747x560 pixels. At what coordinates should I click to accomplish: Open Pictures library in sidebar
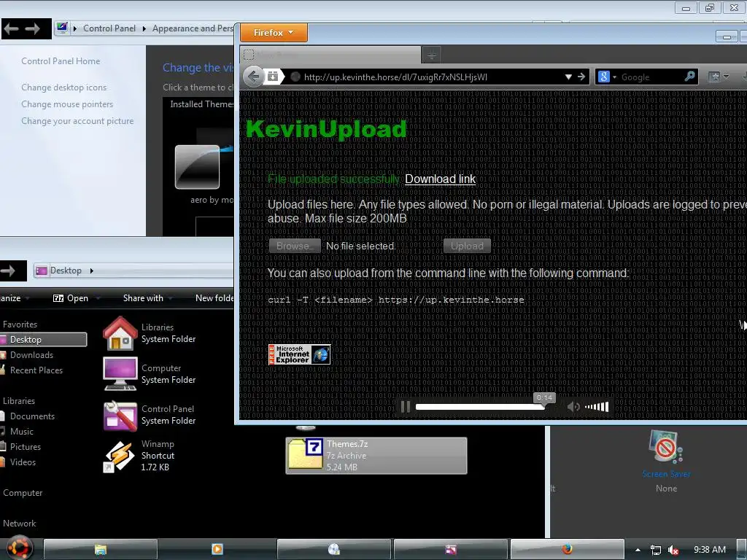(26, 447)
